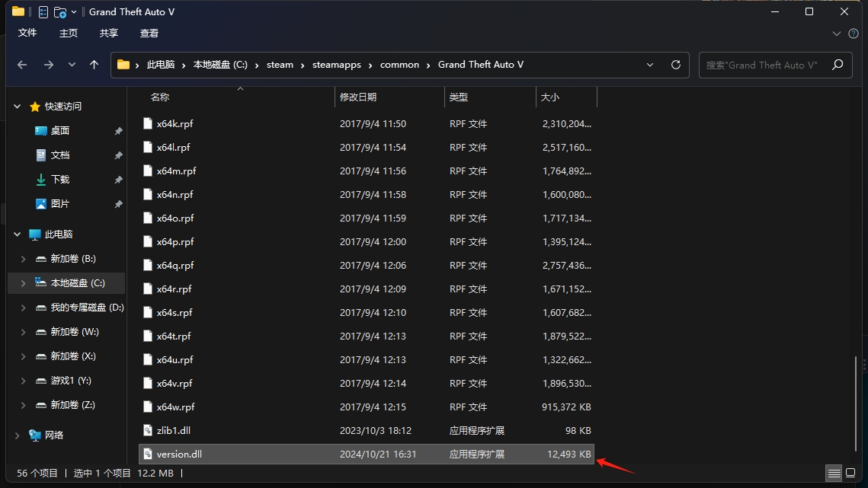Switch to large thumbnails view icon

click(x=850, y=473)
